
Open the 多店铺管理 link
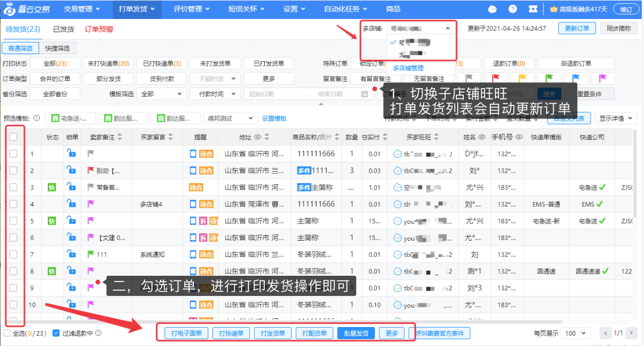click(408, 68)
